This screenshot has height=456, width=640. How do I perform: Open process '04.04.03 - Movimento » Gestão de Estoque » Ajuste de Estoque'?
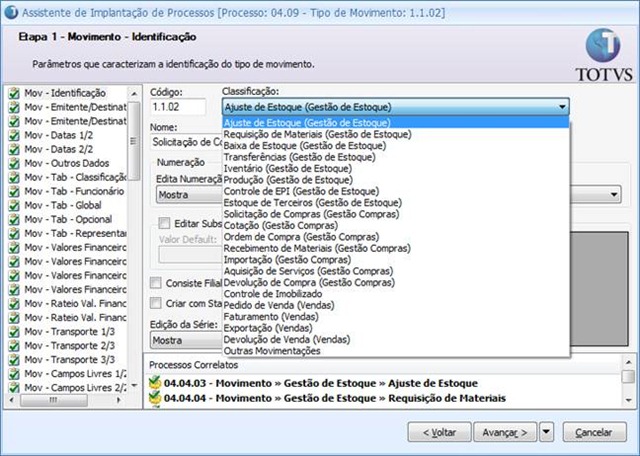320,383
